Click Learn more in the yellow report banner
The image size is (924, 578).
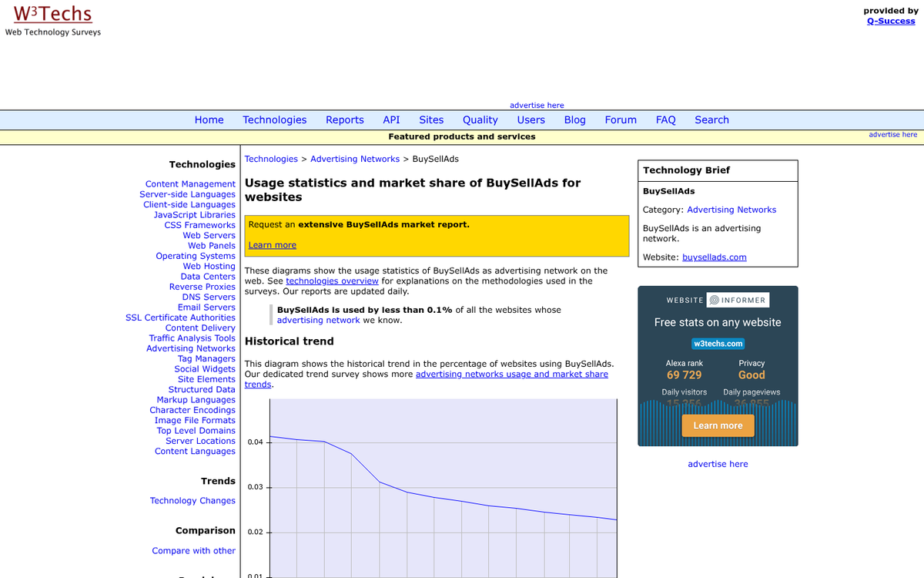pos(272,245)
